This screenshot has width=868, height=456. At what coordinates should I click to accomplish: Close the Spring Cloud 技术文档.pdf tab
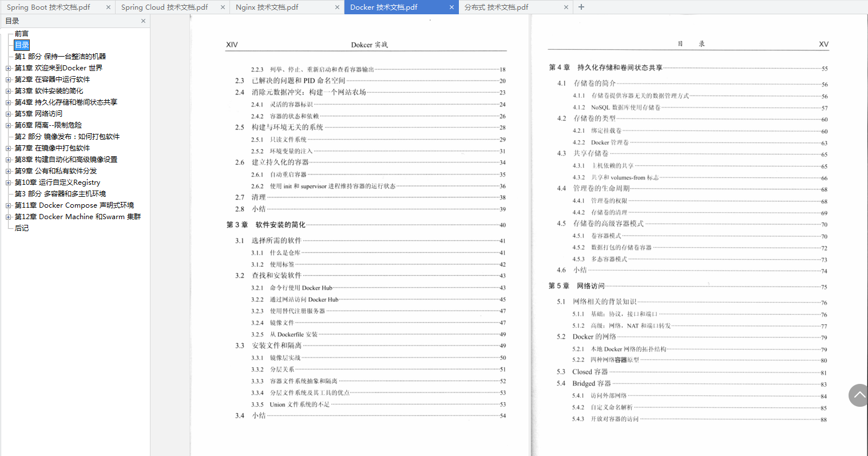point(223,7)
